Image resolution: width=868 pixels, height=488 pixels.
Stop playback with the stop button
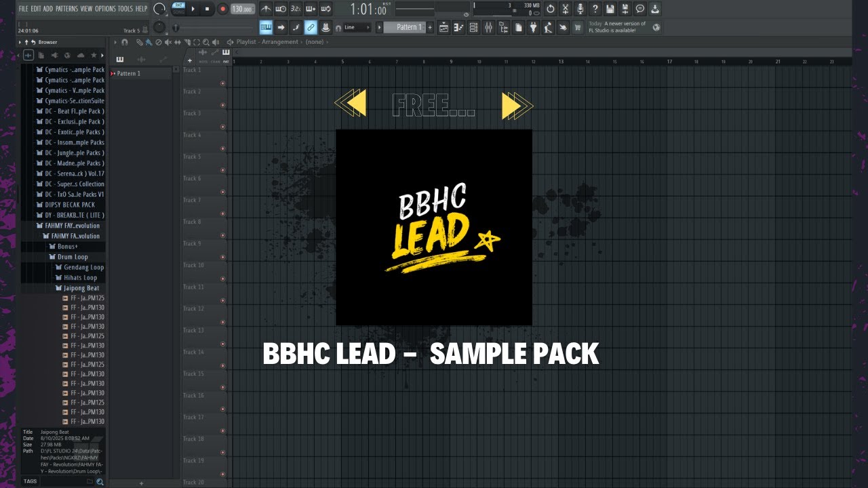[x=208, y=9]
